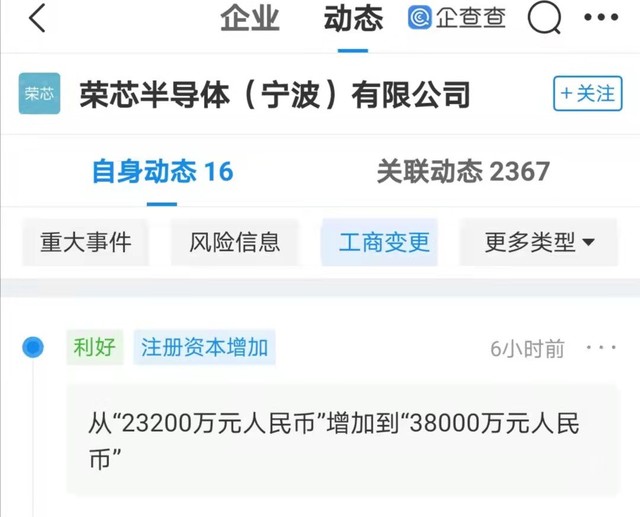Open the registered capital change details card
The height and width of the screenshot is (517, 640).
coord(344,440)
